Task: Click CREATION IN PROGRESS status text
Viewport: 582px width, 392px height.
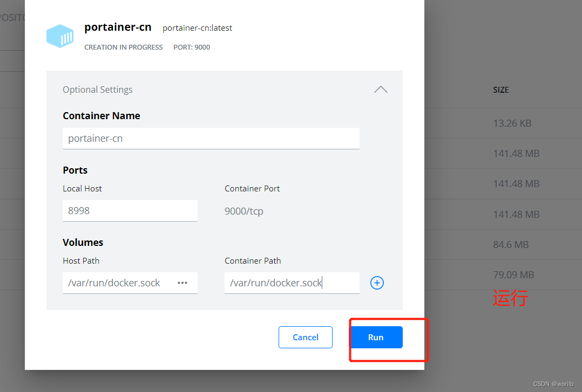Action: tap(123, 47)
